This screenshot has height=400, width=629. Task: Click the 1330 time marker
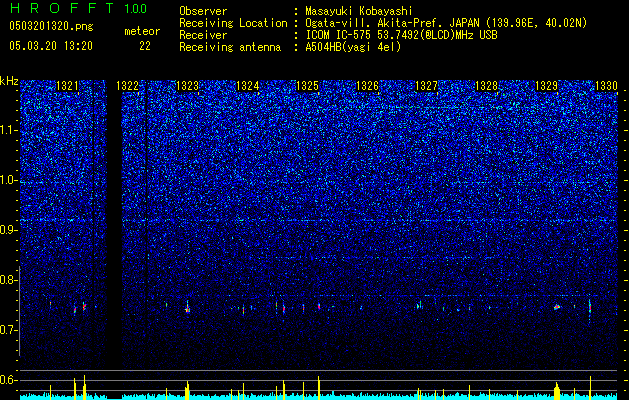pyautogui.click(x=607, y=86)
